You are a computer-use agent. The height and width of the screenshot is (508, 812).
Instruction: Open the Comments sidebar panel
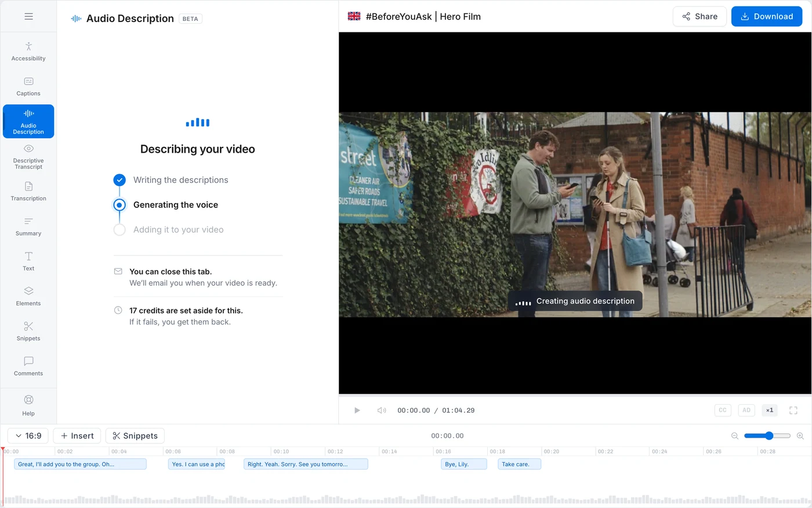pos(28,366)
